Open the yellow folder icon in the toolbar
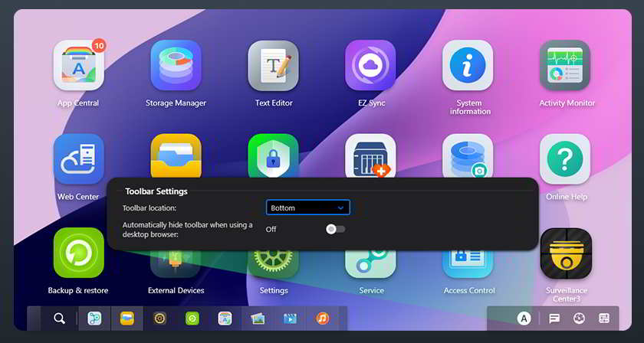The height and width of the screenshot is (343, 644). (127, 318)
